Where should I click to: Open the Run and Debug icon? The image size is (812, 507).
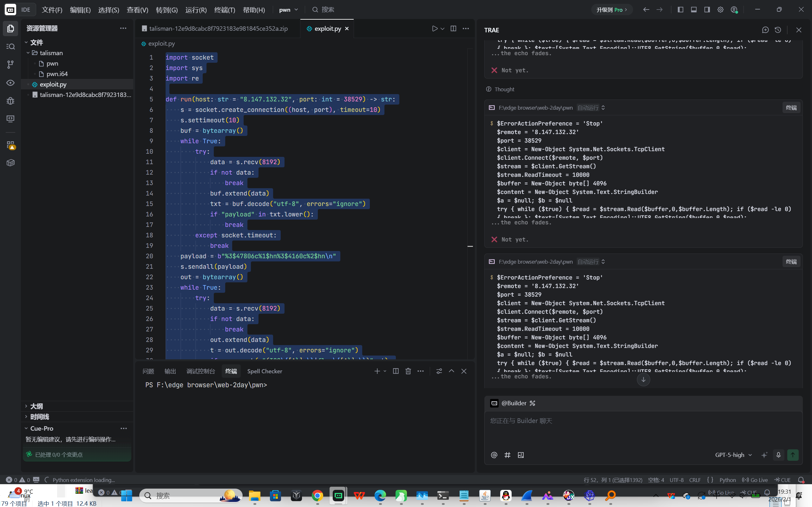tap(10, 100)
